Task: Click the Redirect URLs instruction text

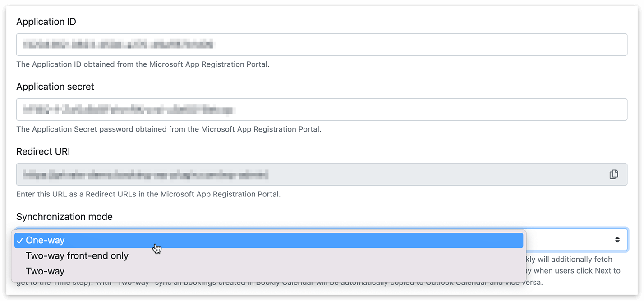Action: tap(148, 194)
